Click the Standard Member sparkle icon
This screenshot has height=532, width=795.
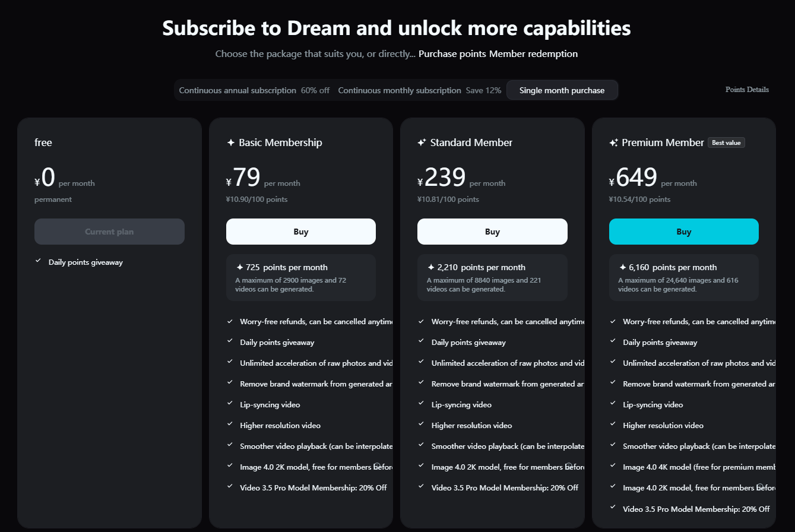pyautogui.click(x=422, y=143)
